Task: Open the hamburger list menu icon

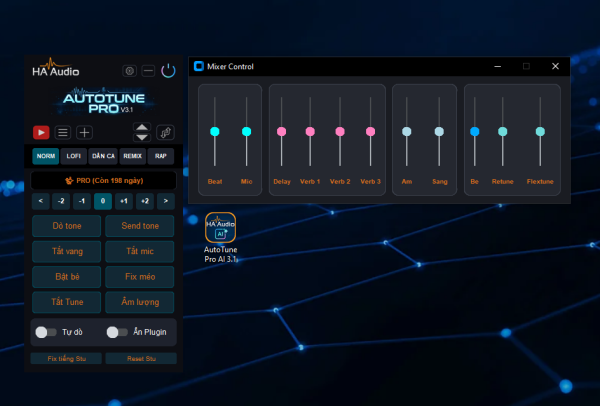Action: (63, 133)
